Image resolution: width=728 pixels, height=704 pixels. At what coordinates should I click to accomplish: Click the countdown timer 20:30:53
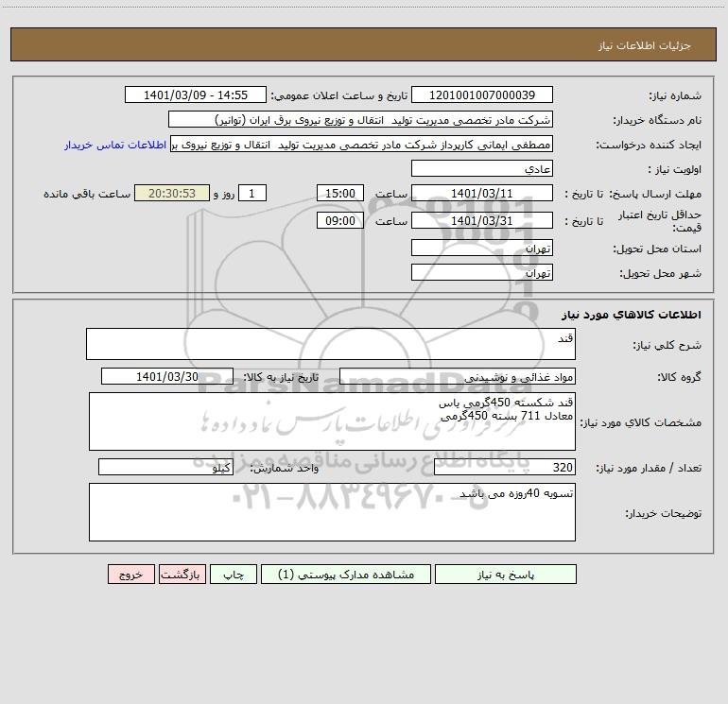172,193
